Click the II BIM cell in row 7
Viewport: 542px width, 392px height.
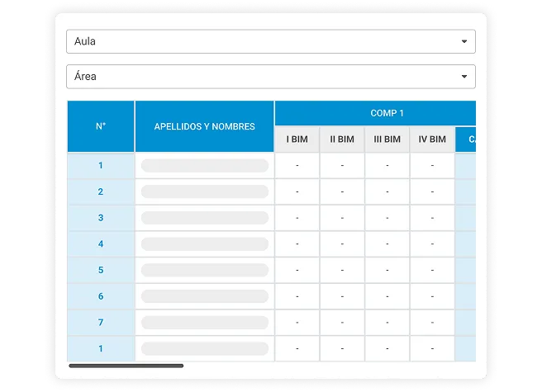coord(342,323)
